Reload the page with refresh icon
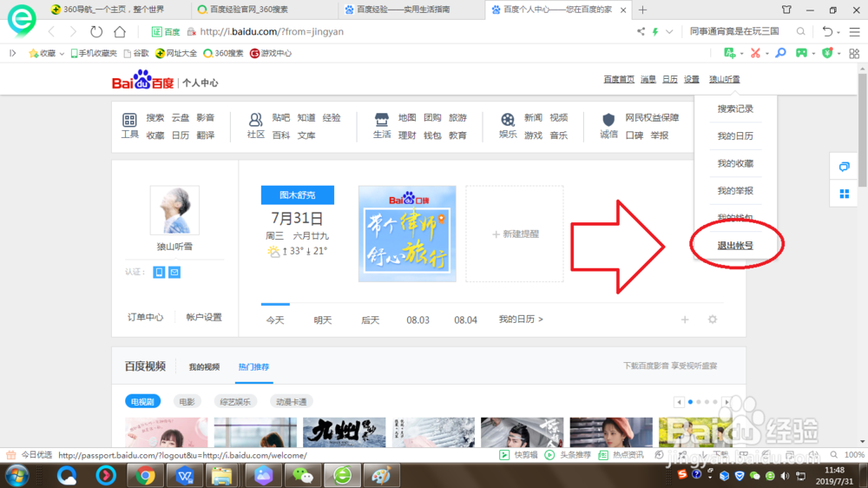Screen dimensions: 868x488 pyautogui.click(x=96, y=31)
